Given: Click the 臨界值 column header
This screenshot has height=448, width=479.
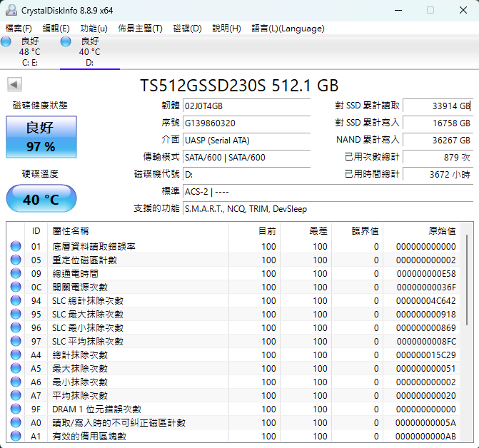Looking at the screenshot, I should (358, 231).
